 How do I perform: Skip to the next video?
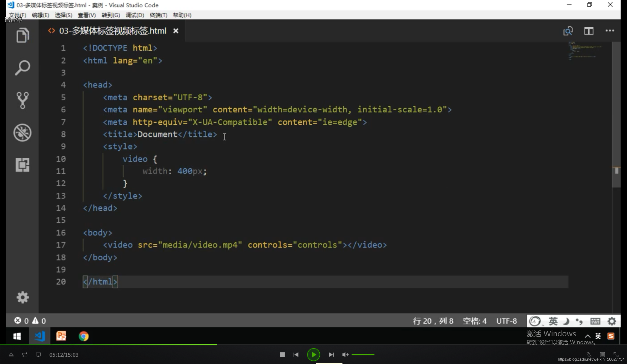pos(331,354)
